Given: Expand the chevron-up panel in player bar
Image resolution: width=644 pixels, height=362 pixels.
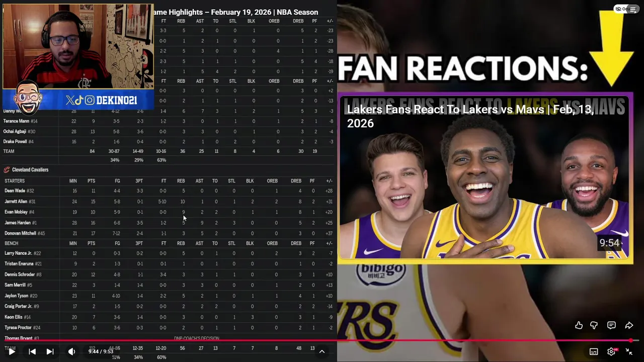Looking at the screenshot, I should click(x=322, y=351).
